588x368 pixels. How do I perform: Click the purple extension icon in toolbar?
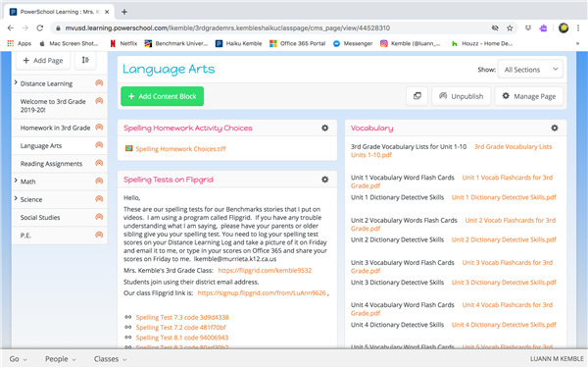[543, 27]
